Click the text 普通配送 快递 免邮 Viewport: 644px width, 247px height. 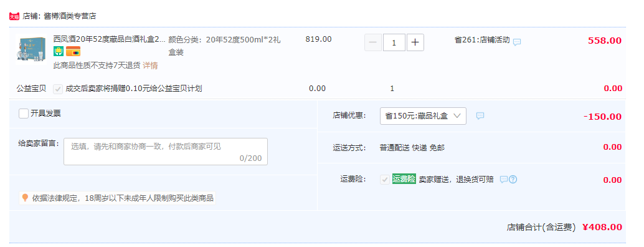(412, 148)
